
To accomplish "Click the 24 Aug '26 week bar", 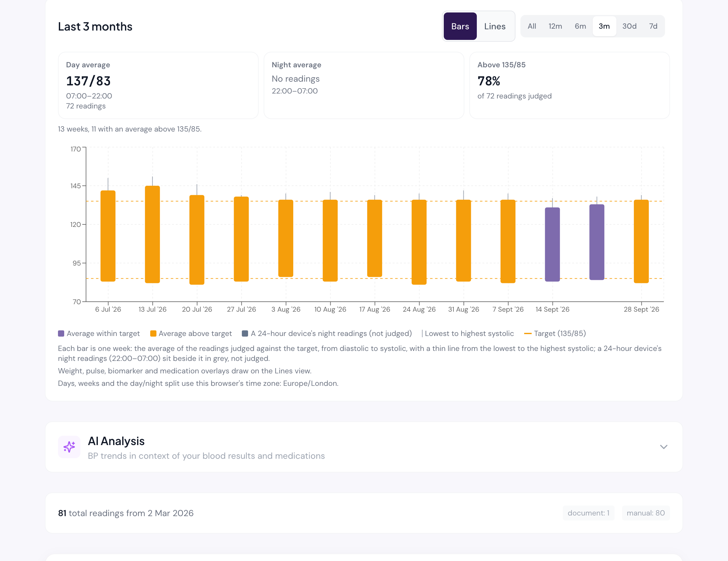I will point(419,242).
